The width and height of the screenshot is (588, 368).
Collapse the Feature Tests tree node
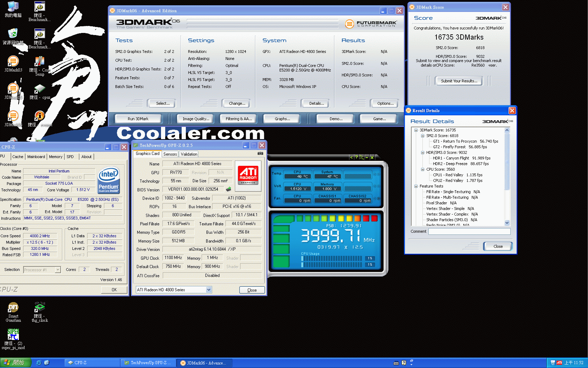pyautogui.click(x=416, y=186)
